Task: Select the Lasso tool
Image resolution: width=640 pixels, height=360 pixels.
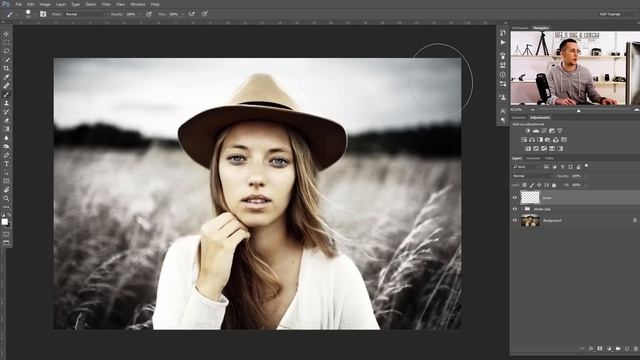Action: point(6,51)
